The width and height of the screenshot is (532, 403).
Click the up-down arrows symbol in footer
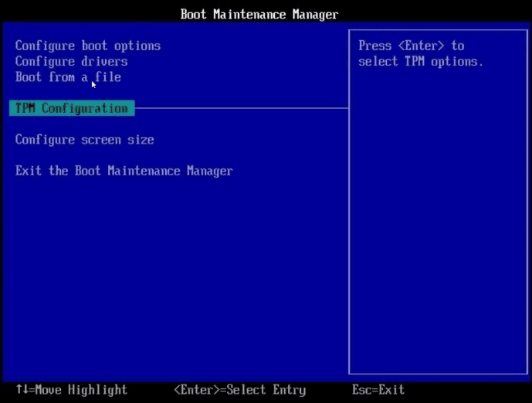(x=21, y=390)
